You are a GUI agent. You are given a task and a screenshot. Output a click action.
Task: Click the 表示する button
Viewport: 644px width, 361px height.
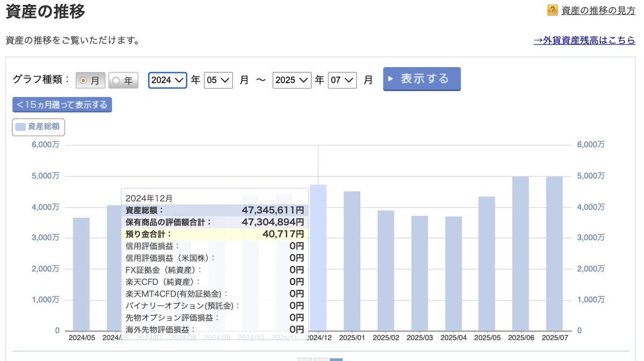[x=422, y=79]
